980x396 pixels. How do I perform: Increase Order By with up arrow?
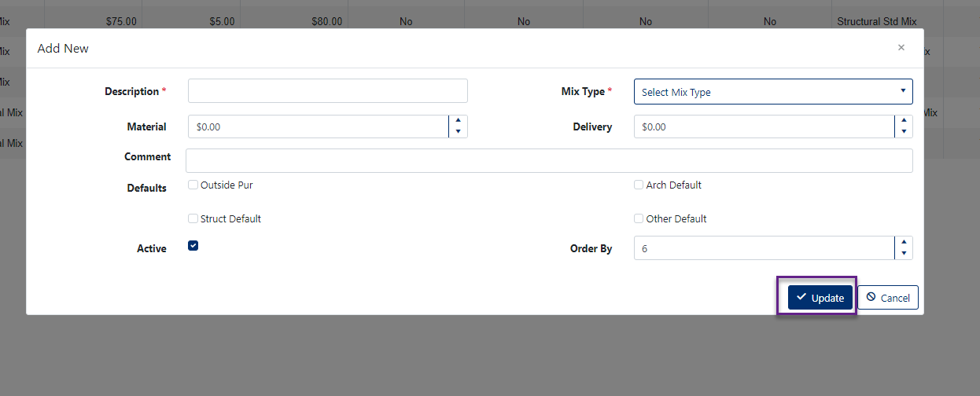(x=904, y=242)
